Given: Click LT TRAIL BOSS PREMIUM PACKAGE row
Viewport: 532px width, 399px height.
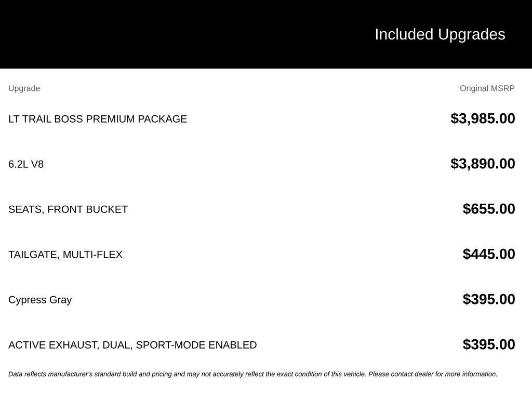Looking at the screenshot, I should 262,119.
